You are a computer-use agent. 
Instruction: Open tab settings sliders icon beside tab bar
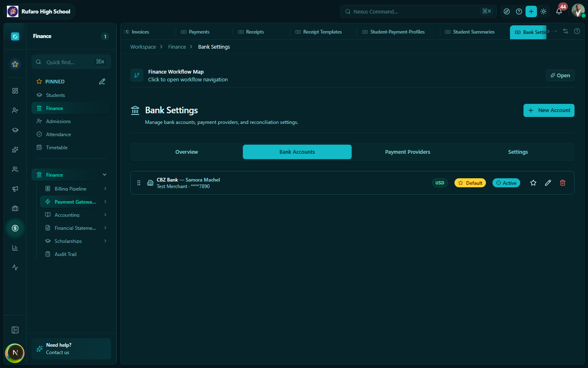click(x=566, y=31)
